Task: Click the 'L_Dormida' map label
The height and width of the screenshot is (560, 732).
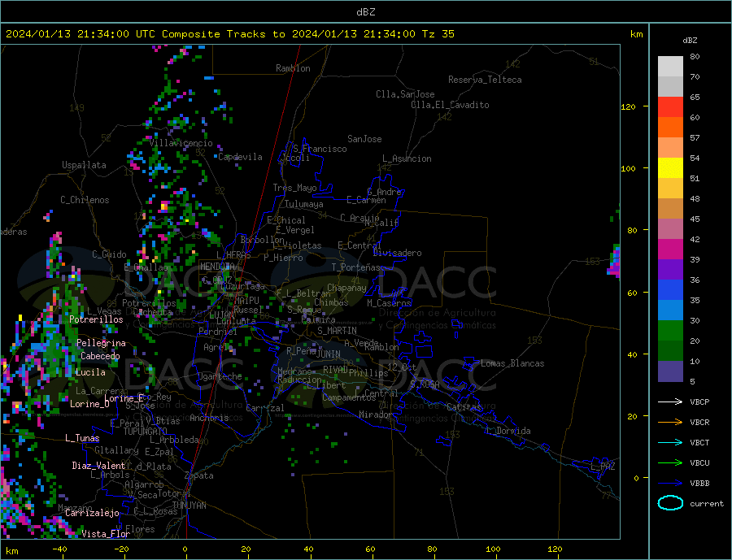Action: (509, 431)
